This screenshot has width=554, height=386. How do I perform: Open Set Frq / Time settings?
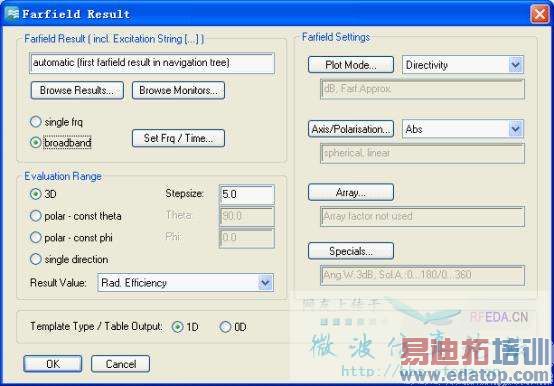(178, 138)
